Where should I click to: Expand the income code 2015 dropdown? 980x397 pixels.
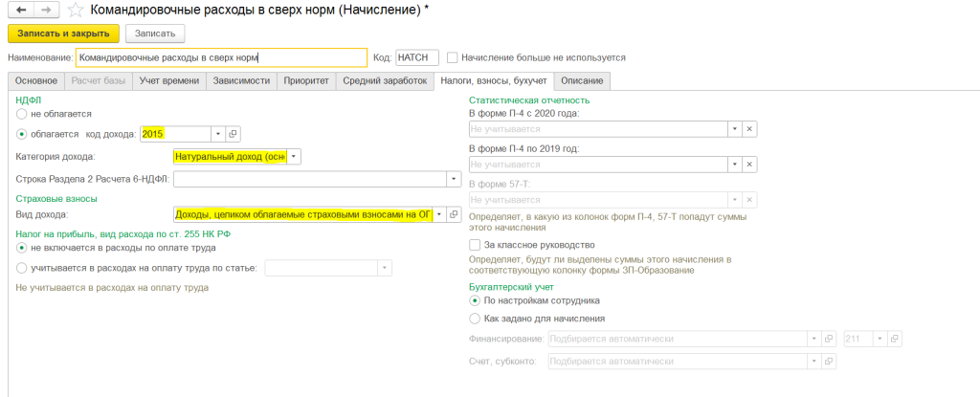pyautogui.click(x=217, y=134)
